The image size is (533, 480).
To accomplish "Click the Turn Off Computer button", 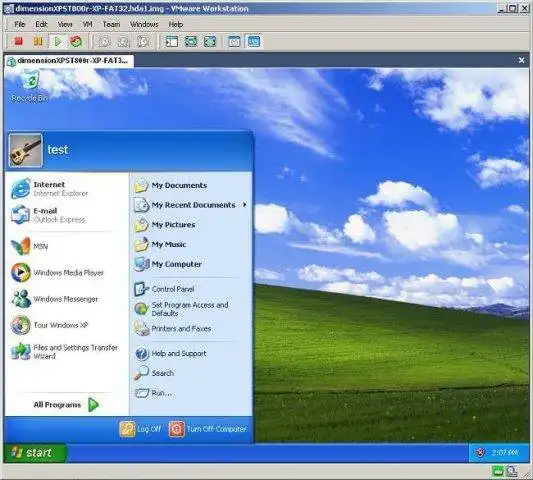I will tap(207, 429).
